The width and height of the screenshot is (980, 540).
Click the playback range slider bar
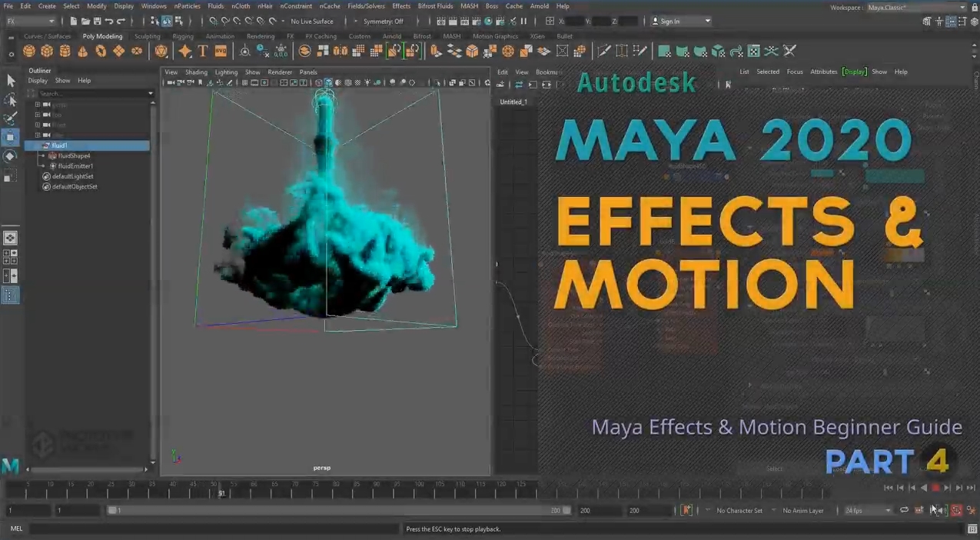pos(338,510)
